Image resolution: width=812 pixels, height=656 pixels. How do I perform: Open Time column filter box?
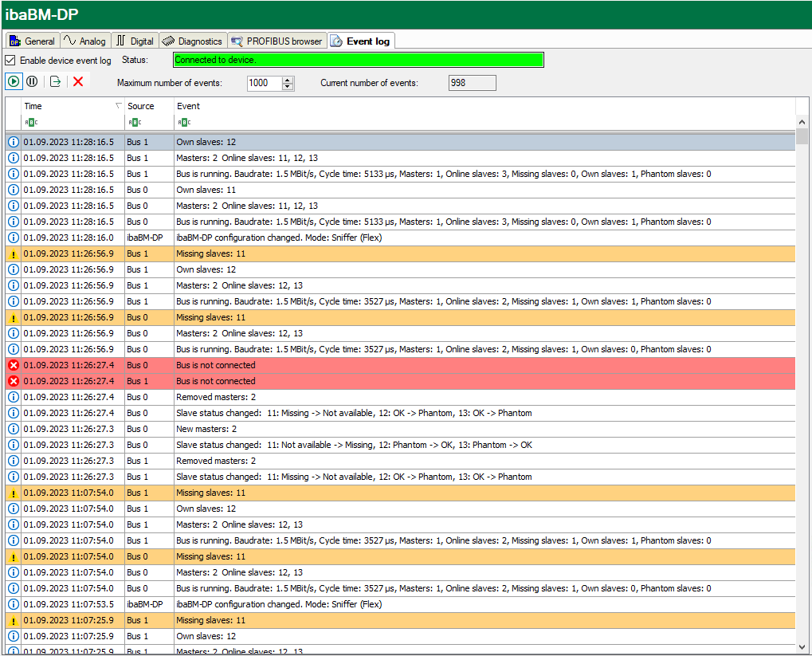click(73, 122)
